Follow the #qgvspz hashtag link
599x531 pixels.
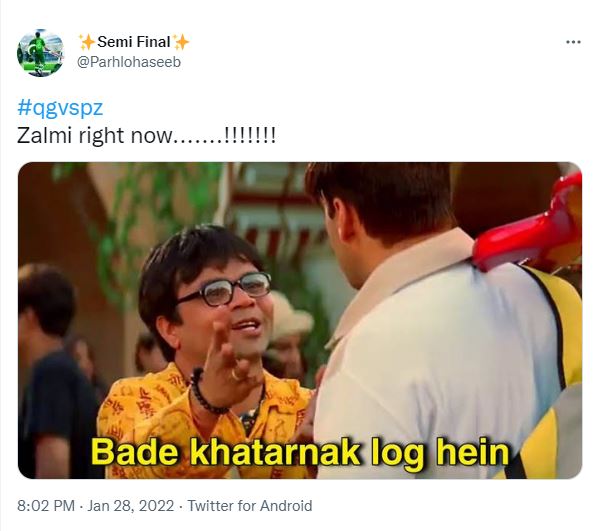[x=60, y=108]
